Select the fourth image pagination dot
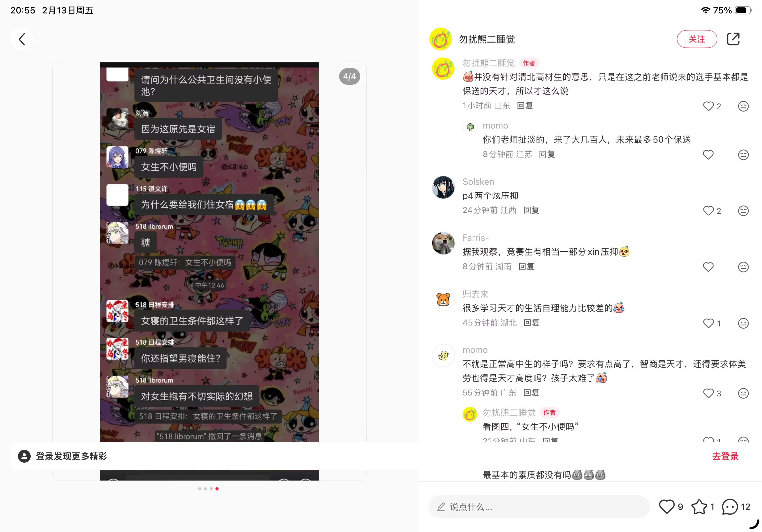Viewport: 762px width, 532px height. [217, 489]
